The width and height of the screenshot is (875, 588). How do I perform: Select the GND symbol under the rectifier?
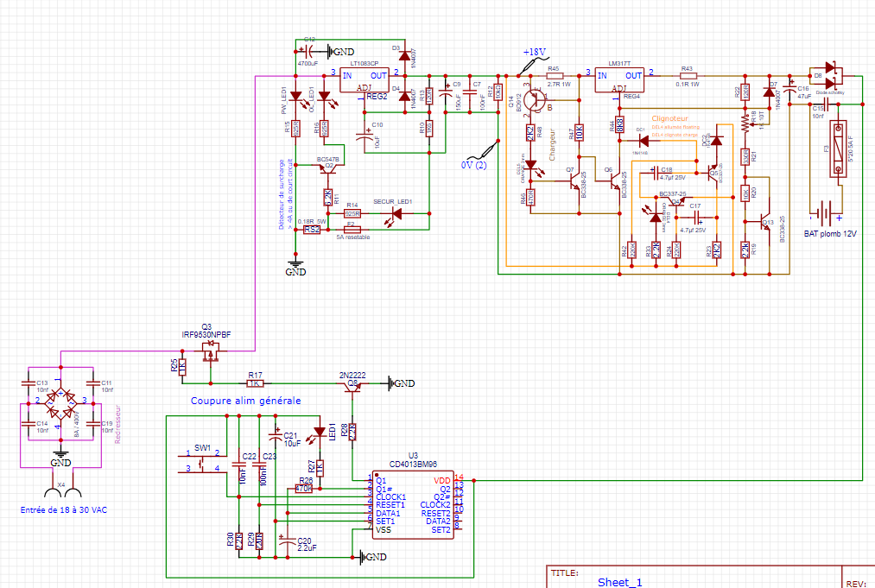pos(60,458)
